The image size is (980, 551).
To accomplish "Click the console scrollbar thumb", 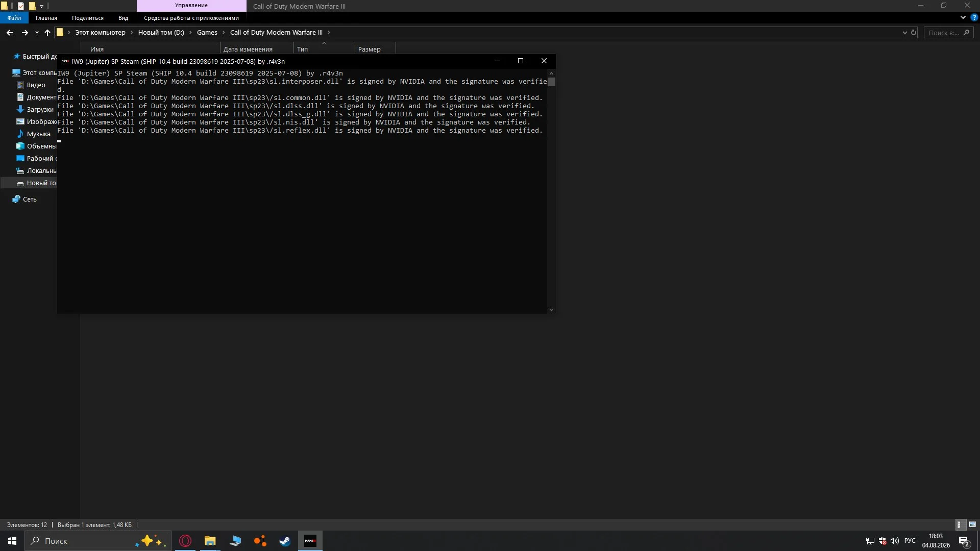I will [551, 82].
